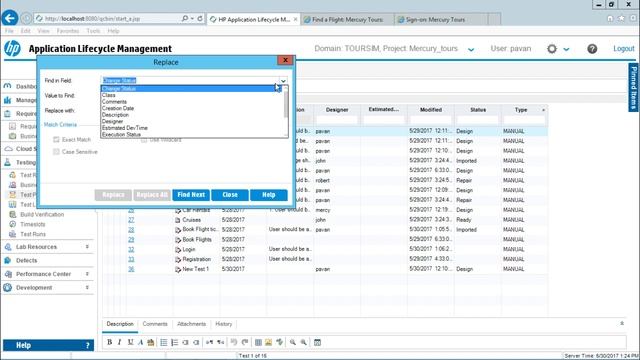Image resolution: width=640 pixels, height=360 pixels.
Task: Click zoom out magnifier in description toolbar
Action: [304, 342]
